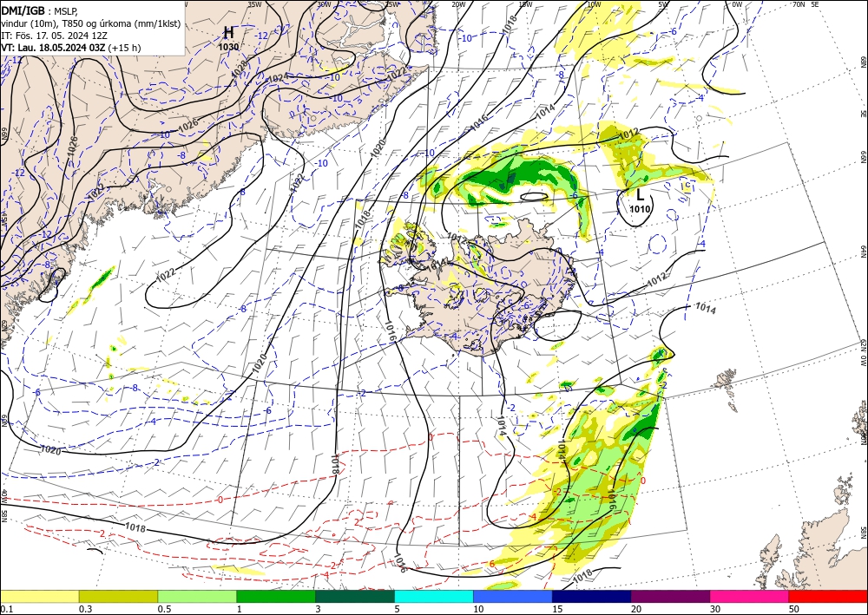
Task: Click the '10W' longitude label at top
Action: (x=594, y=4)
